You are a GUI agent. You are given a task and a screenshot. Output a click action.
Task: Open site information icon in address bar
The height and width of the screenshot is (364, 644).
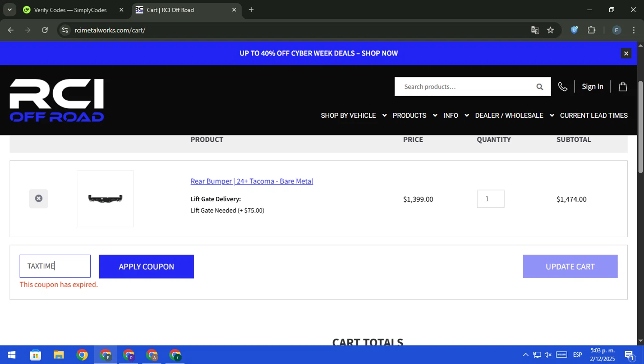click(x=65, y=30)
